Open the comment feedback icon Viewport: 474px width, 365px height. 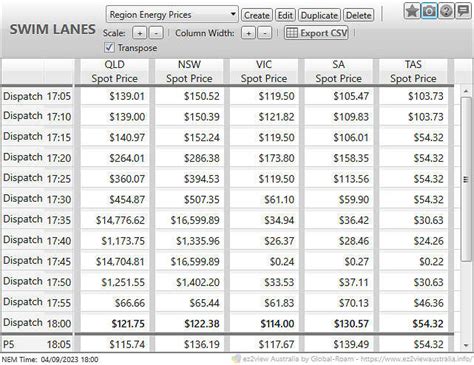point(464,11)
